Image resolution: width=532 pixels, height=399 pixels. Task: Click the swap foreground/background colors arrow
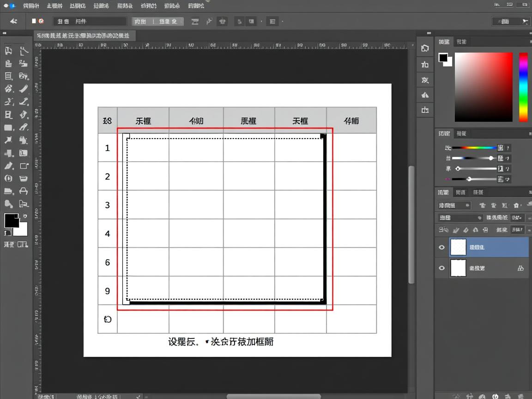click(24, 216)
